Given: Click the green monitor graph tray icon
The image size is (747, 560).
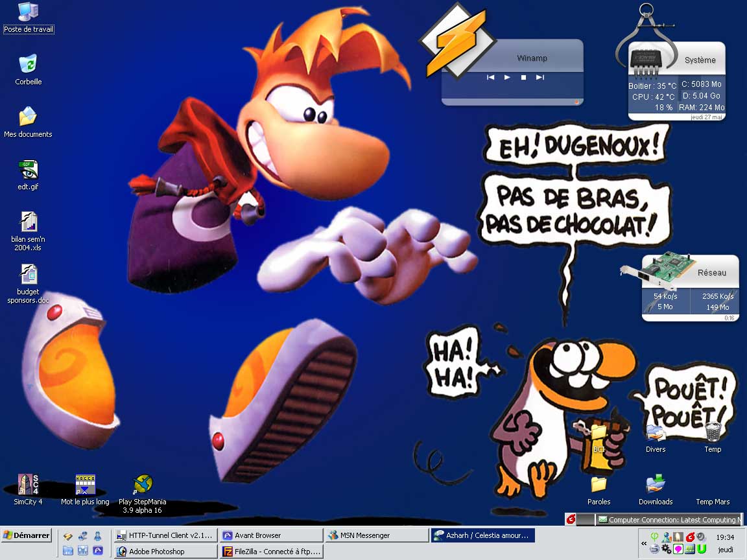Looking at the screenshot, I should click(x=690, y=549).
